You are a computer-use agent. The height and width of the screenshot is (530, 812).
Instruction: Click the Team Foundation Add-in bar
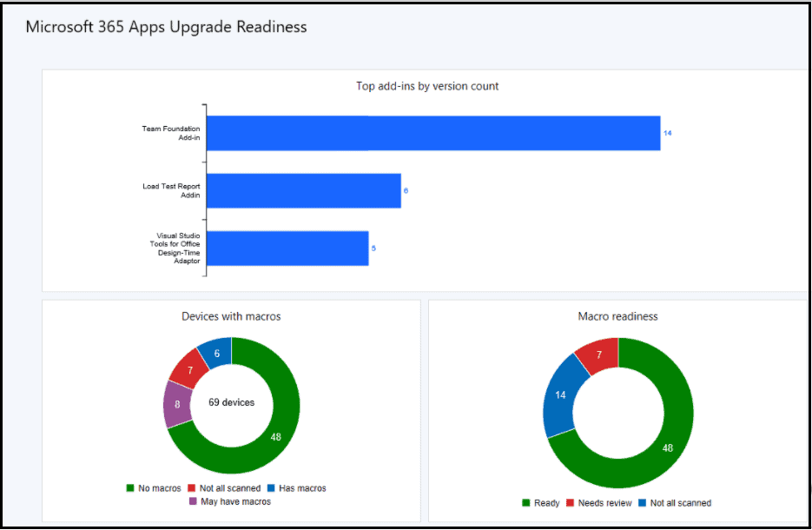[433, 133]
